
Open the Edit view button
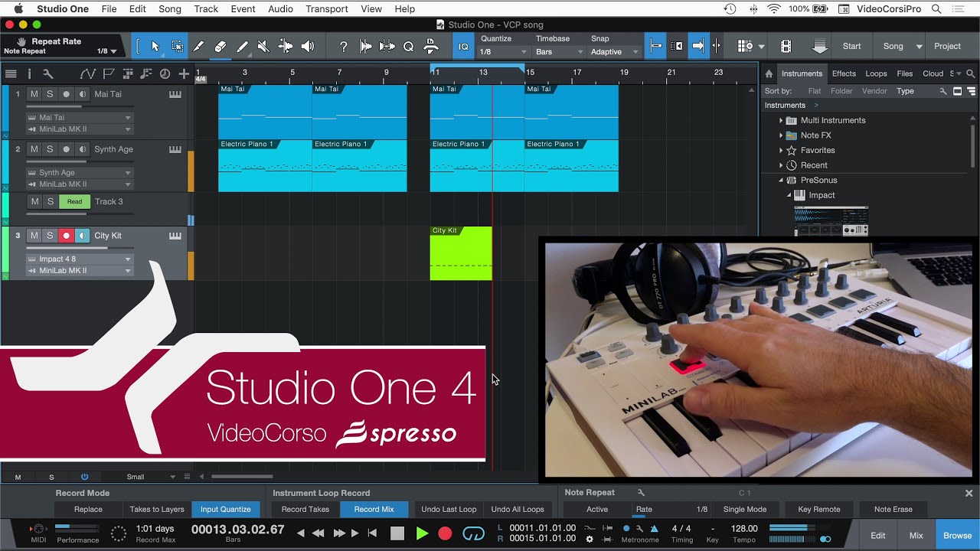[878, 536]
